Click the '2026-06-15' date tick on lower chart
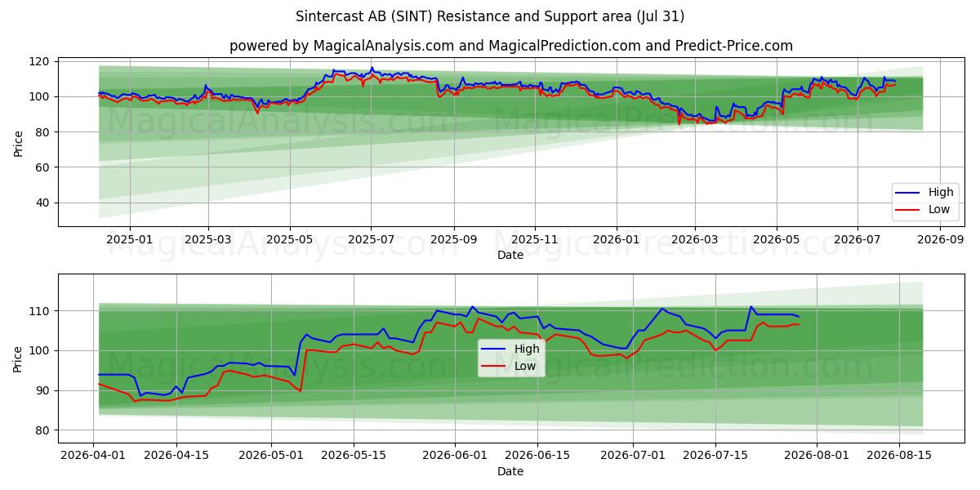The image size is (980, 490). (x=537, y=456)
